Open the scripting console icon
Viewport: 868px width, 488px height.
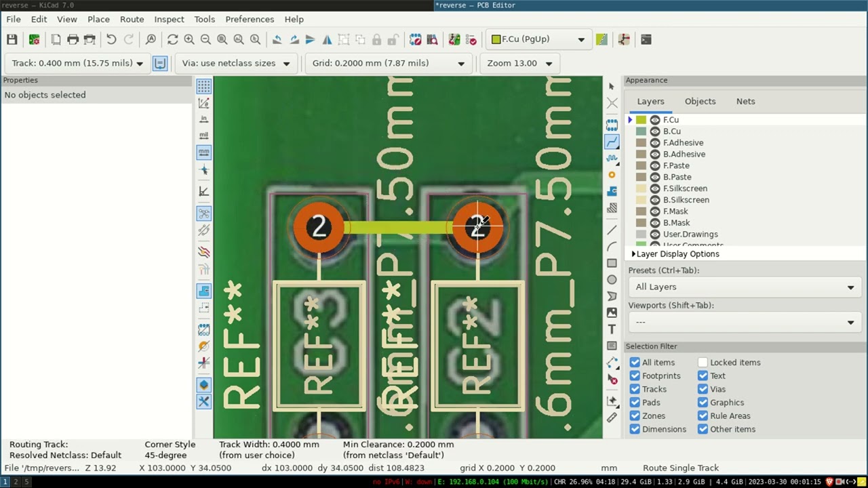[x=646, y=39]
